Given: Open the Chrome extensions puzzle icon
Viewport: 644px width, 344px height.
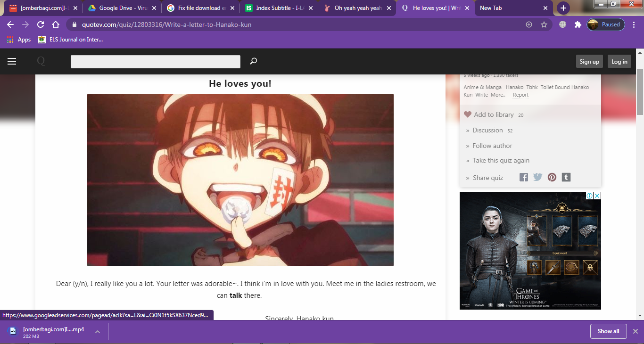Looking at the screenshot, I should pyautogui.click(x=578, y=25).
